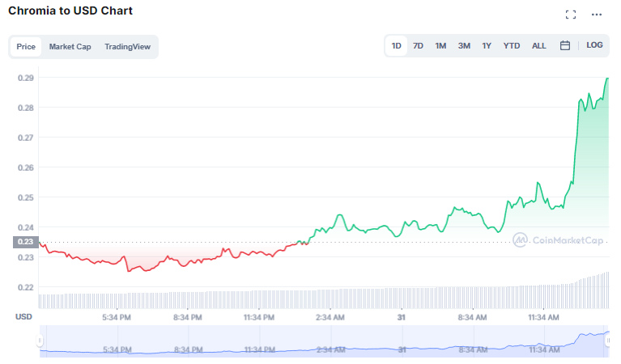Viewport: 621px width, 364px height.
Task: Select the 7D time range
Action: [x=418, y=46]
